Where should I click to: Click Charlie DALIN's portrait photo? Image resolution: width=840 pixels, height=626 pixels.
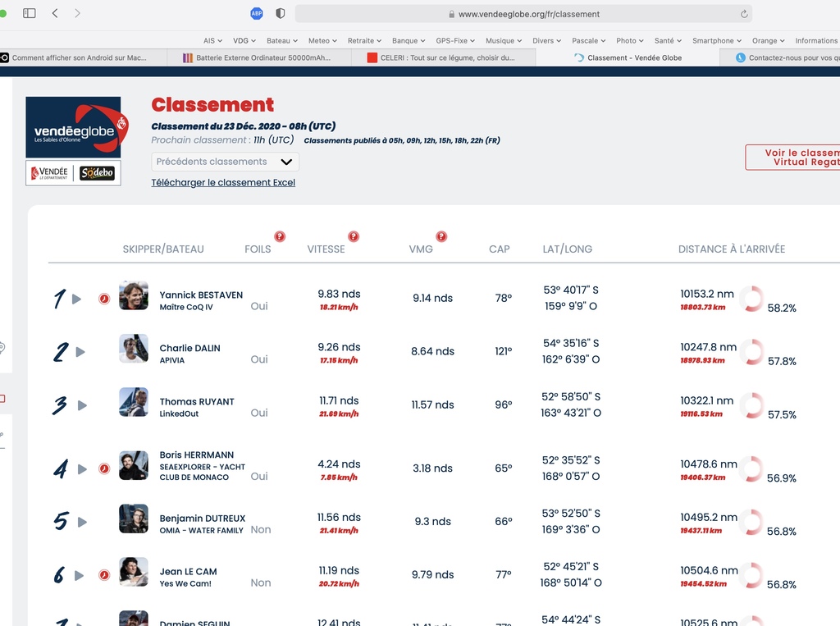coord(134,349)
